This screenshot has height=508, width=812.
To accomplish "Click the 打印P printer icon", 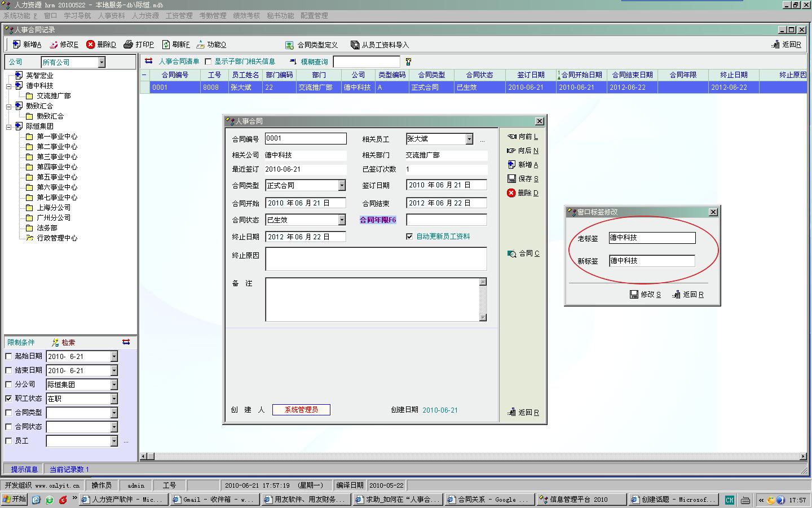I will point(129,45).
